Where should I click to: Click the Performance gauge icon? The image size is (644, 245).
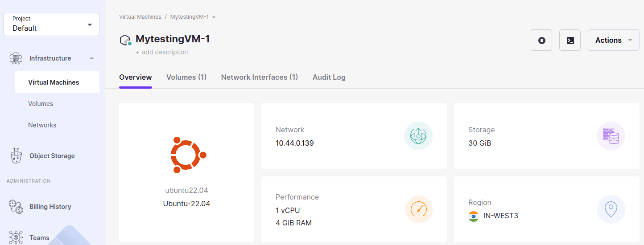click(419, 209)
